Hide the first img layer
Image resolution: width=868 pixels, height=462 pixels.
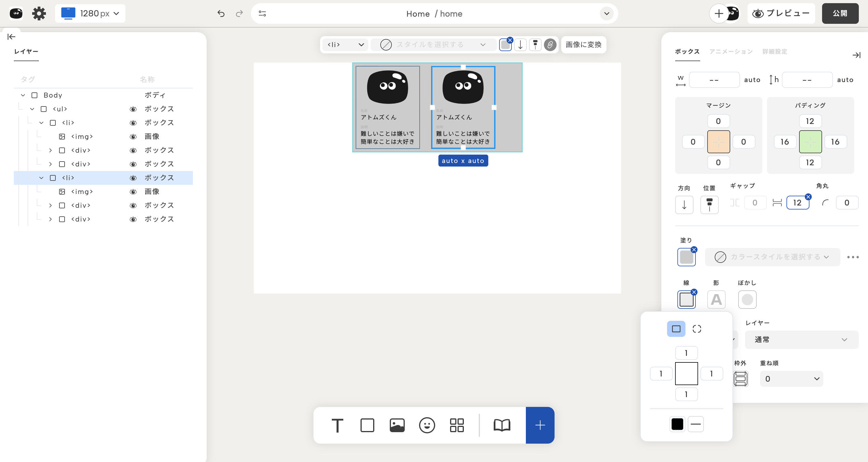[x=133, y=137]
